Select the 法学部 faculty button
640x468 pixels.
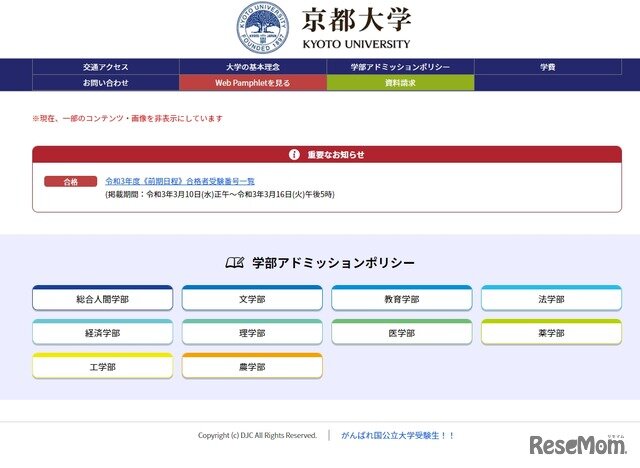click(551, 298)
